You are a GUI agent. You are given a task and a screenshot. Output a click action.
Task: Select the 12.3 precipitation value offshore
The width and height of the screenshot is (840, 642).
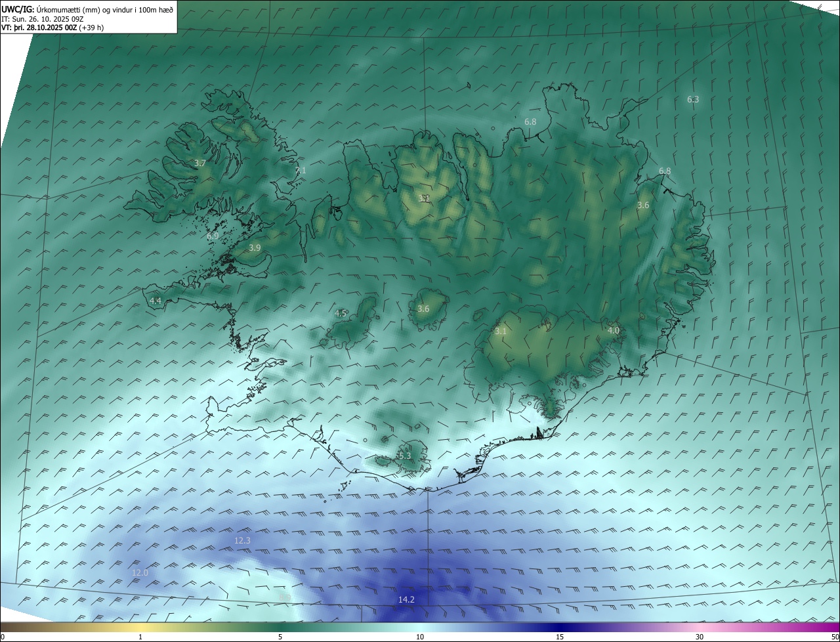pos(242,540)
